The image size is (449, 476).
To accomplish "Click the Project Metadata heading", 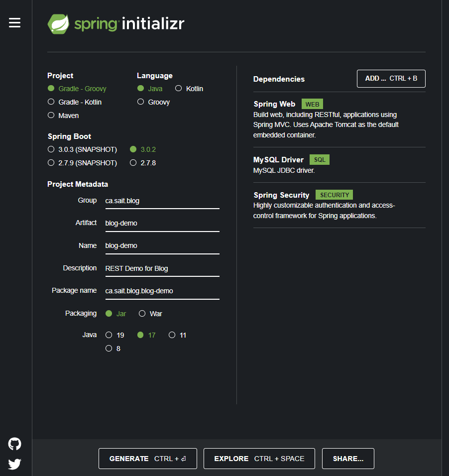I will pos(78,184).
